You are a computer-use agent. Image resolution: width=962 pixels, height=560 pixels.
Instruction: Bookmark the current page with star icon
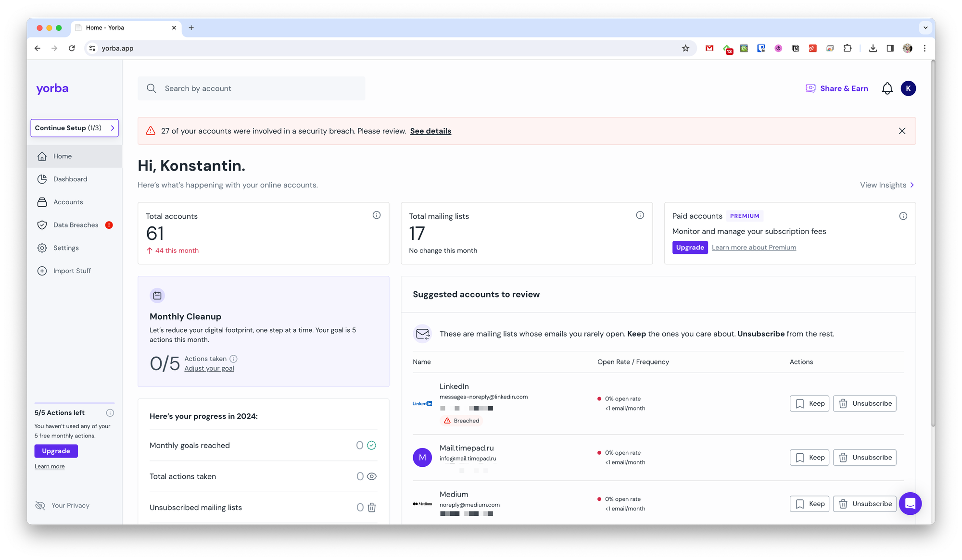pyautogui.click(x=685, y=48)
